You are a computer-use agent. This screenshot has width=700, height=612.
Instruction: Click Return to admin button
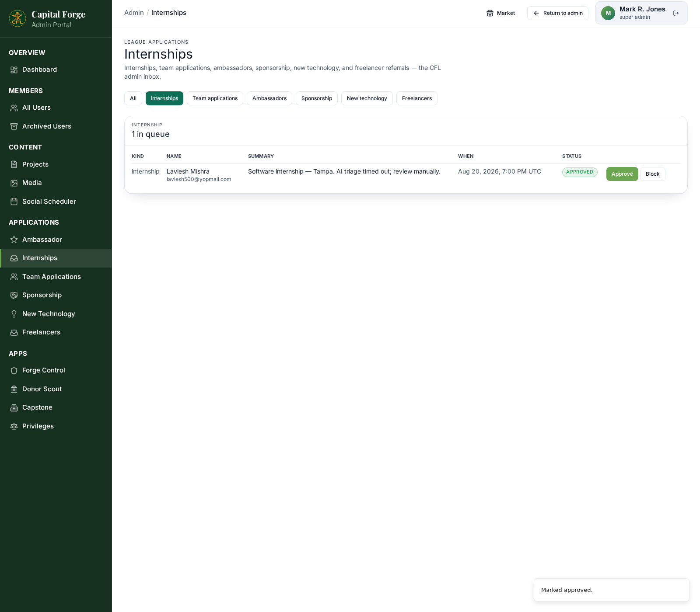(x=558, y=13)
